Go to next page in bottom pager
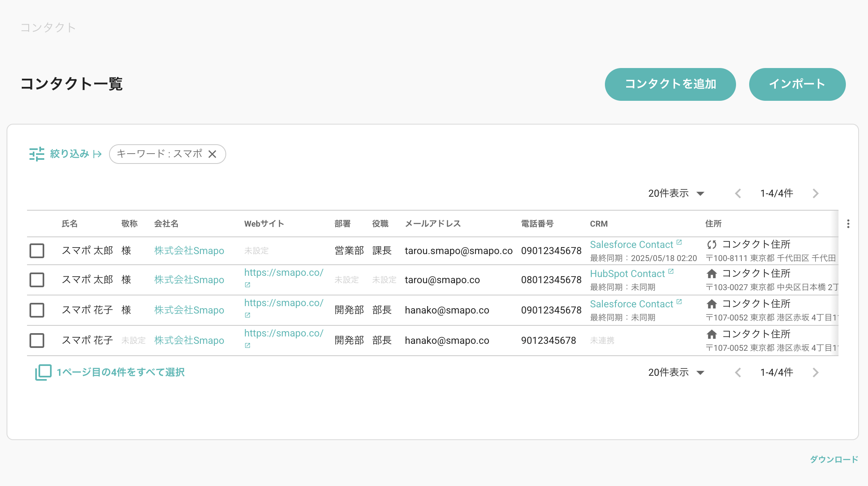 point(816,372)
